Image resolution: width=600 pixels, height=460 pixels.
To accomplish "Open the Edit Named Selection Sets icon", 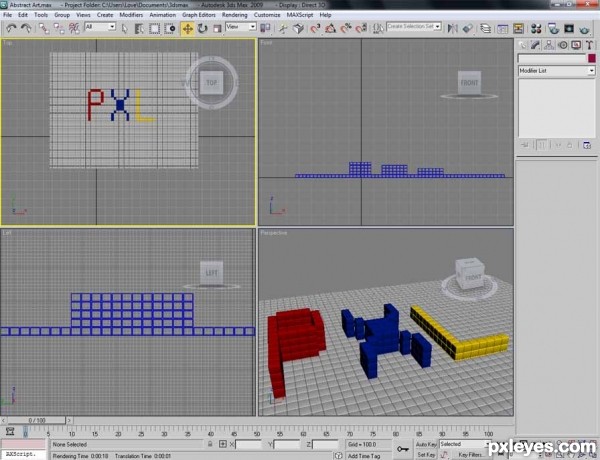I will 378,28.
